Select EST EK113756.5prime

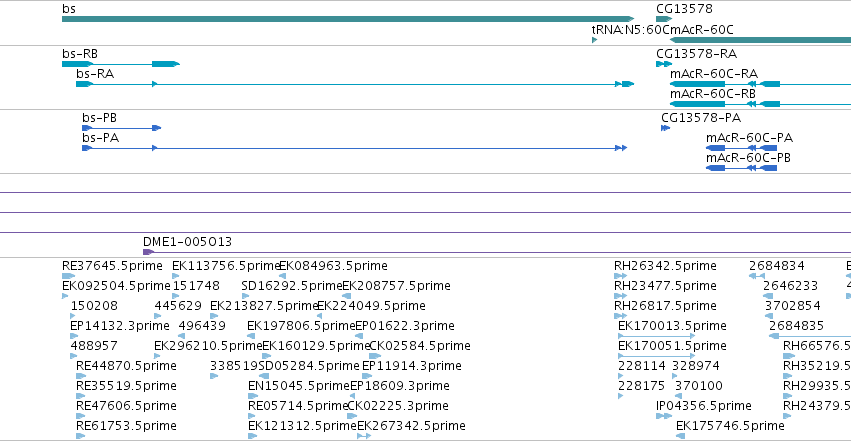tap(226, 266)
